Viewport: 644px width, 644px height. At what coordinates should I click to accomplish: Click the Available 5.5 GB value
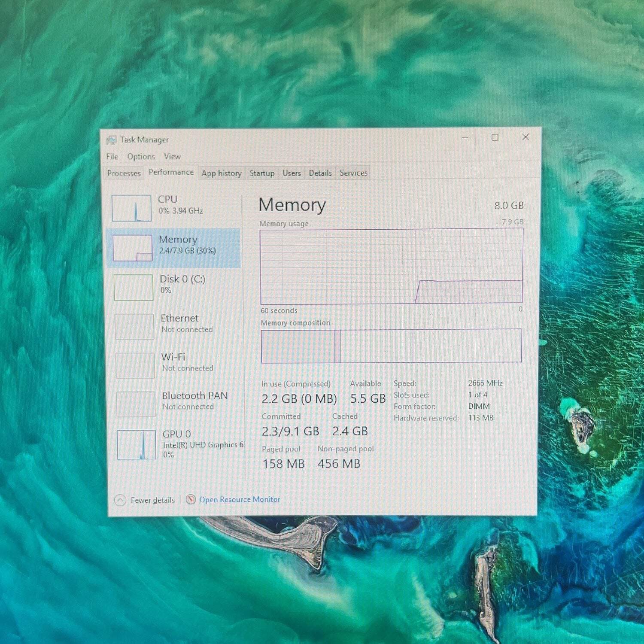368,399
